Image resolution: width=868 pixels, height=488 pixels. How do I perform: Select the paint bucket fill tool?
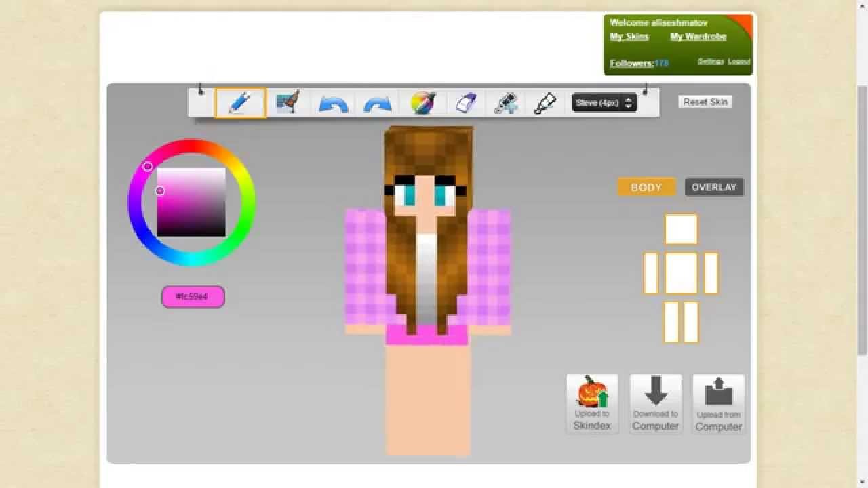tap(545, 103)
